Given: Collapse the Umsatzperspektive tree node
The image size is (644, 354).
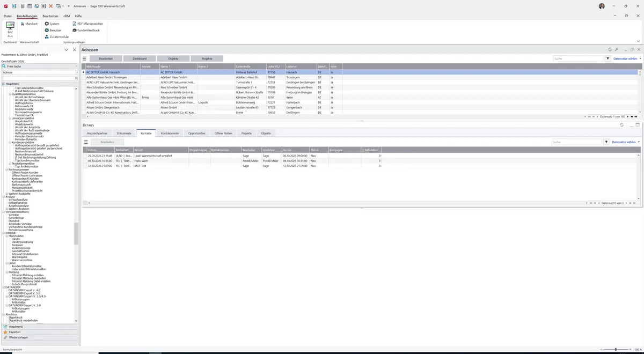Looking at the screenshot, I should [x=10, y=118].
